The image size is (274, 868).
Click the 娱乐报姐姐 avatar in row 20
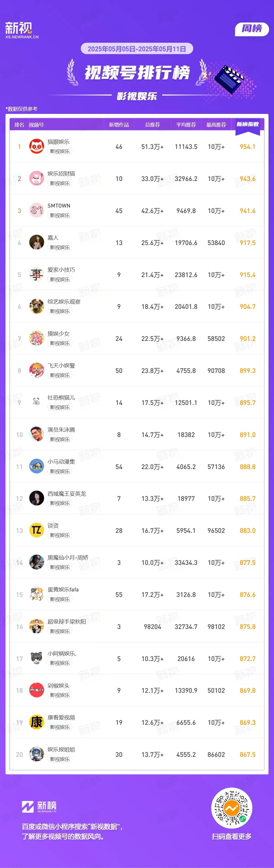(x=36, y=754)
